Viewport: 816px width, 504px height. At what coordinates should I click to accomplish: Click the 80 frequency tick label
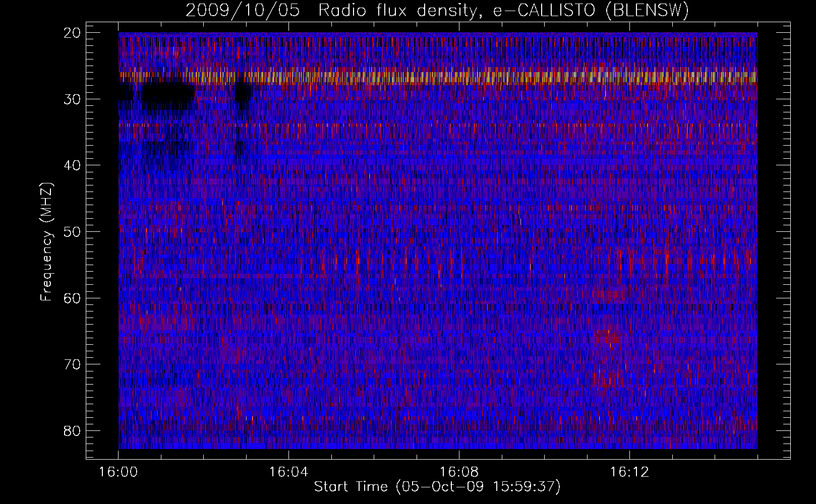point(73,431)
